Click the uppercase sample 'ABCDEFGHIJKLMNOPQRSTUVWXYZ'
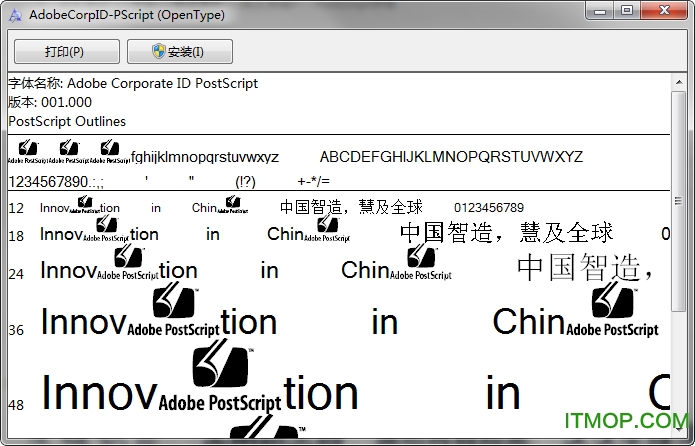The image size is (695, 446). tap(451, 157)
